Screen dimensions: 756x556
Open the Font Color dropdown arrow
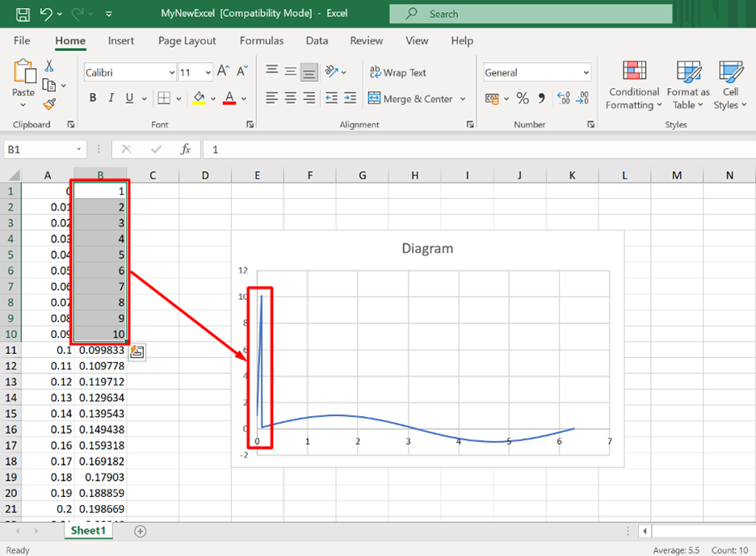coord(244,99)
